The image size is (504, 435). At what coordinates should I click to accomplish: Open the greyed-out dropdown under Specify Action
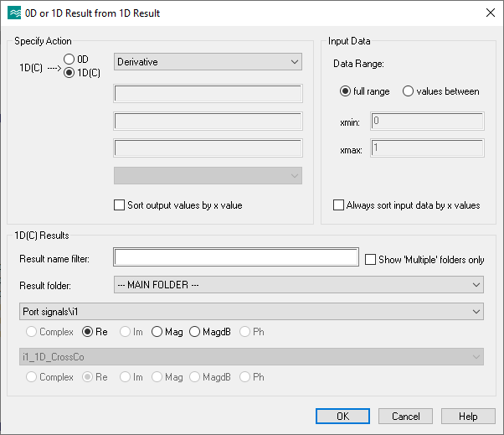coord(208,176)
